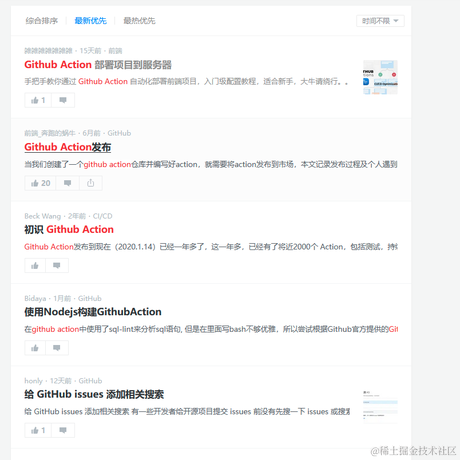The width and height of the screenshot is (460, 460).
Task: Like the '初识 Github Action' article
Action: pos(35,266)
